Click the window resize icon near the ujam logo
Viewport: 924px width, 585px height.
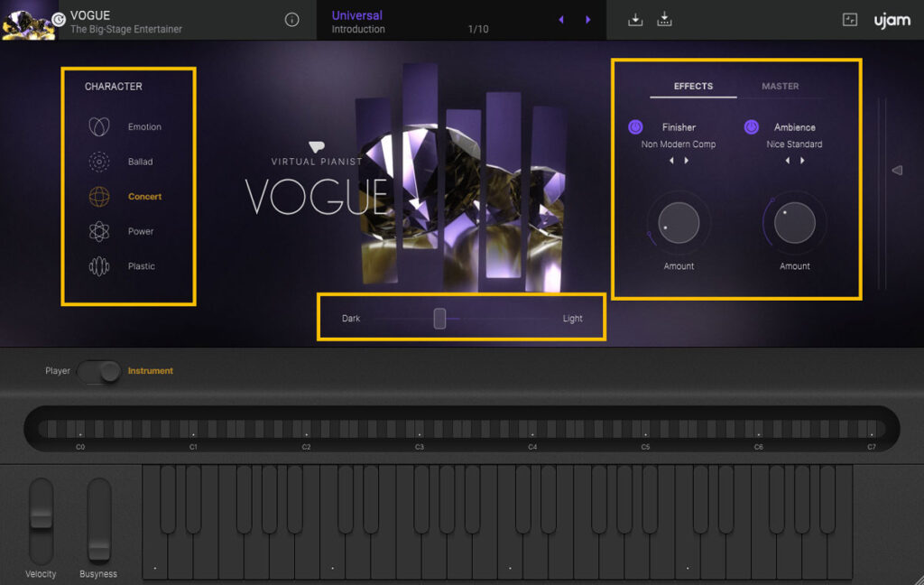pos(849,19)
